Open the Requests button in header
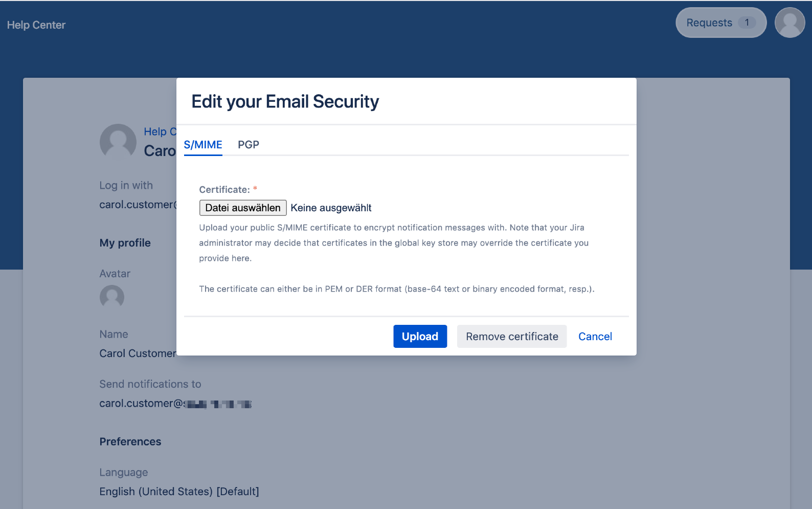The image size is (812, 509). (x=709, y=23)
